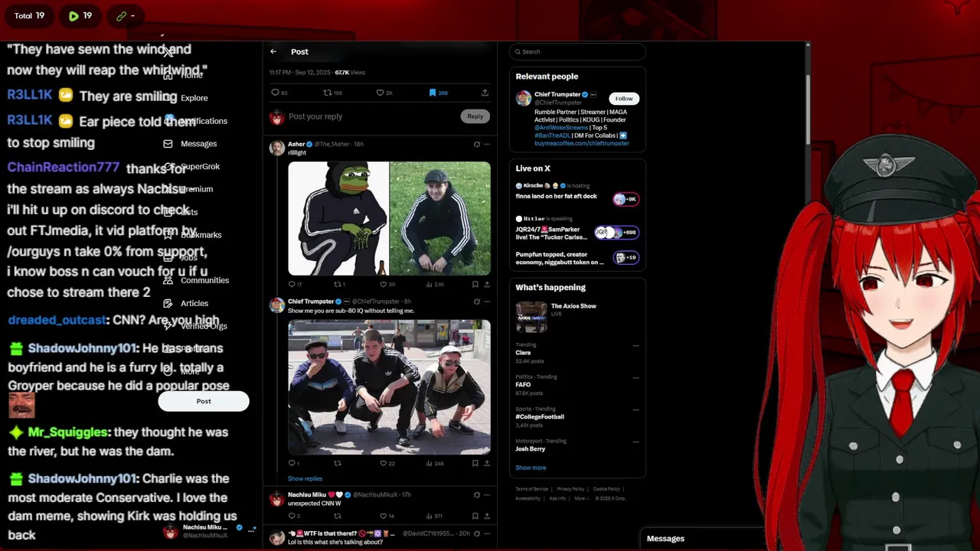Reply to Chief Trumpster's sub-80 IQ post
This screenshot has height=551, width=980.
(x=293, y=463)
